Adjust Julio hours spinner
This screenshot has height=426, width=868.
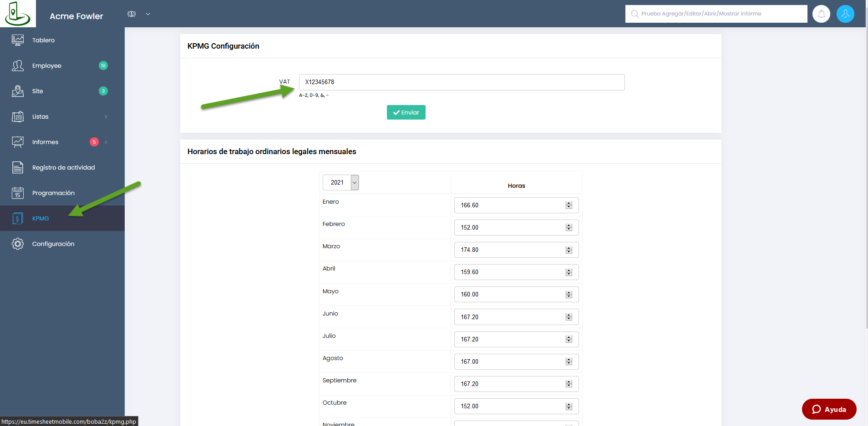[x=569, y=339]
